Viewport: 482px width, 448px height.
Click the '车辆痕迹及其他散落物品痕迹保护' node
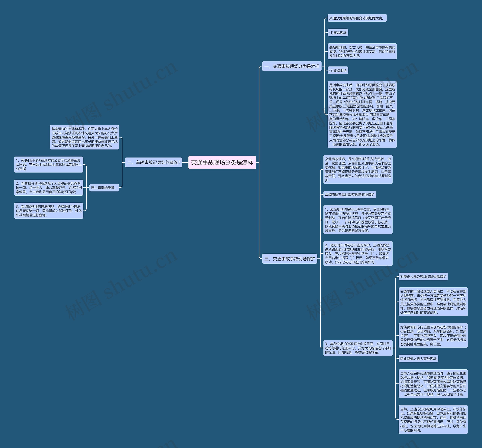click(x=358, y=195)
